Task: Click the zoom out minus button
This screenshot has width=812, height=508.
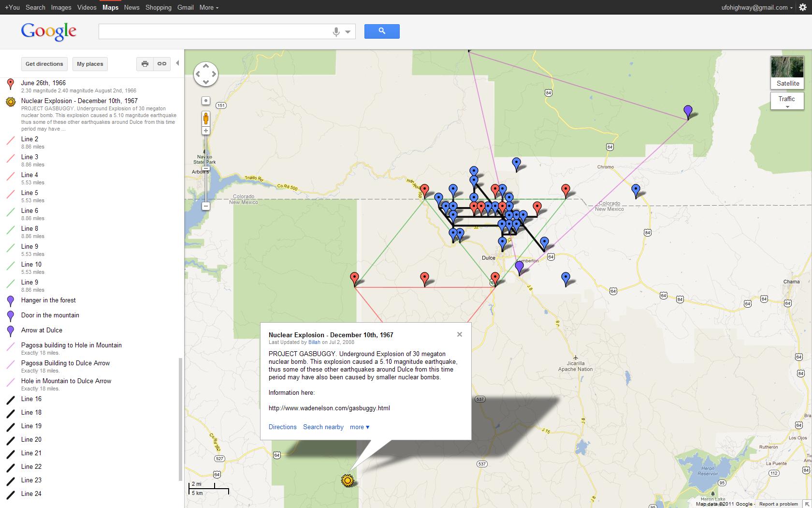Action: [206, 206]
